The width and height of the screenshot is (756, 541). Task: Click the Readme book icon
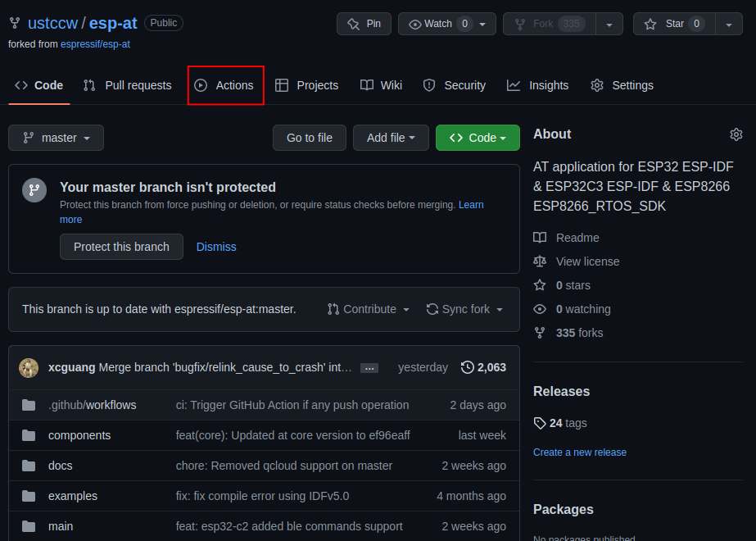541,238
